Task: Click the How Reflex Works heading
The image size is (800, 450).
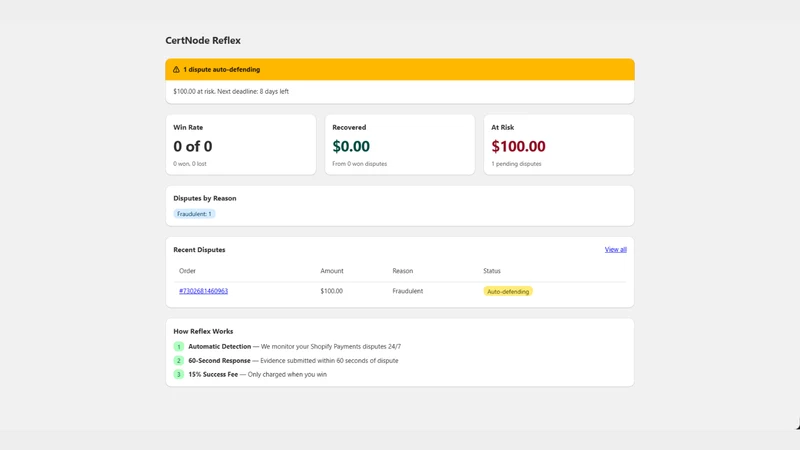Action: tap(203, 331)
